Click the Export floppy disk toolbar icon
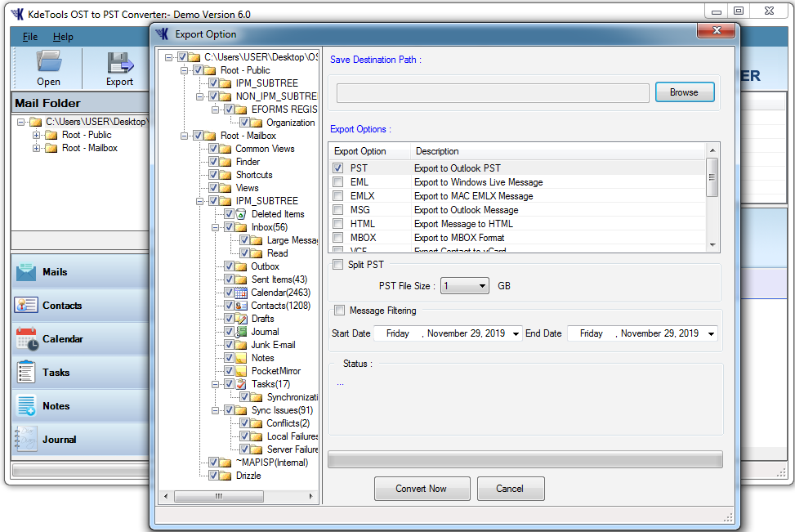 pos(120,62)
